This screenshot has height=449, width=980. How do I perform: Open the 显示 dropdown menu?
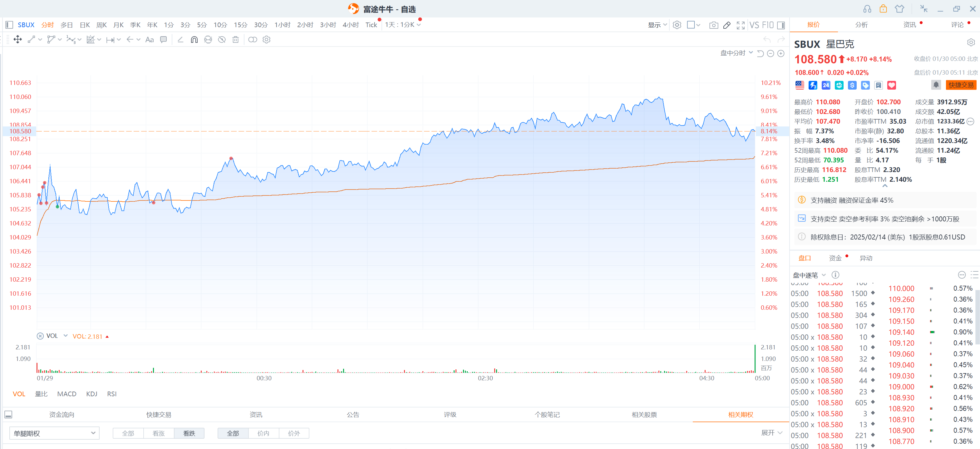tap(657, 25)
